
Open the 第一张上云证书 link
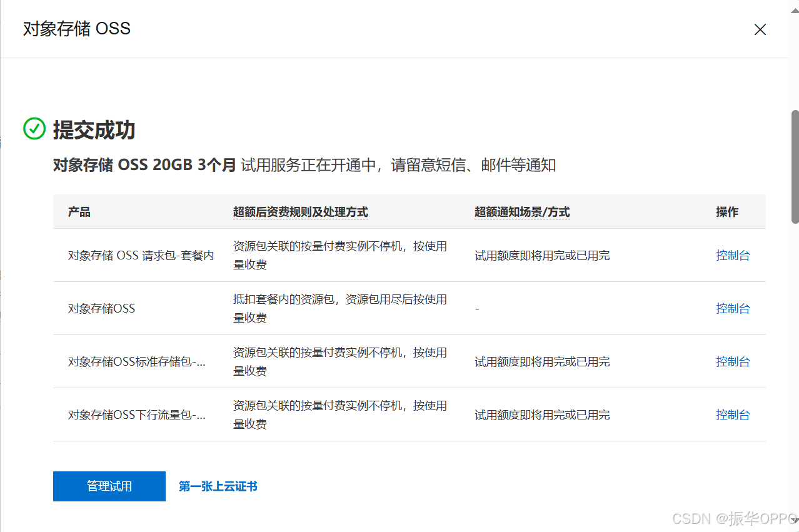[x=218, y=486]
